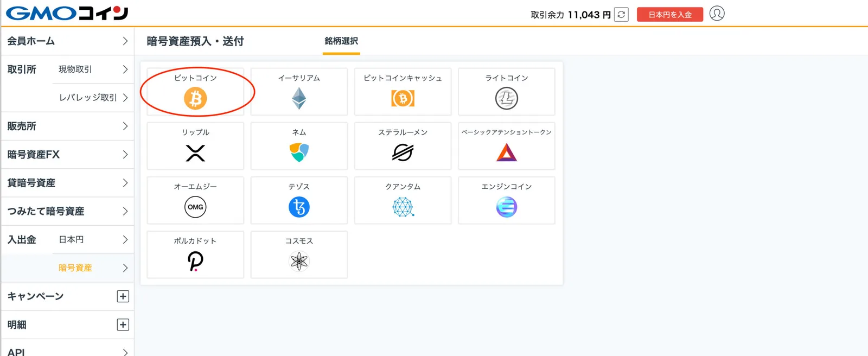Click the テゾス label text
The width and height of the screenshot is (868, 356).
click(299, 187)
